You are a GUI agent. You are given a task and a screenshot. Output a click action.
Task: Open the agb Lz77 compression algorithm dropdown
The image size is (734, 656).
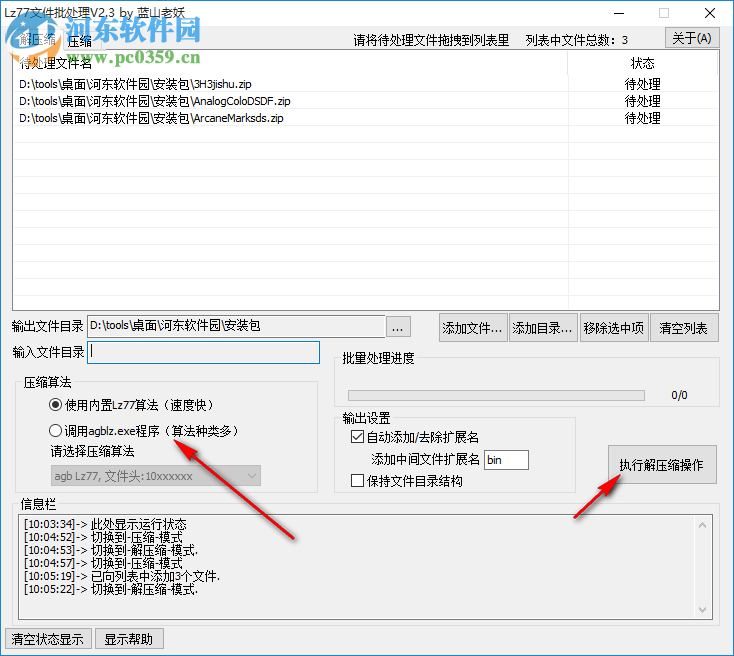pos(155,476)
